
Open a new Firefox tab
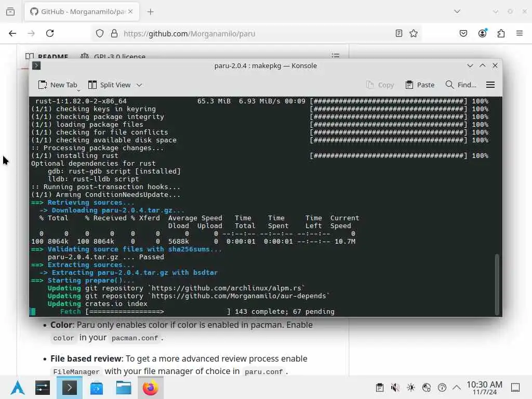(151, 12)
